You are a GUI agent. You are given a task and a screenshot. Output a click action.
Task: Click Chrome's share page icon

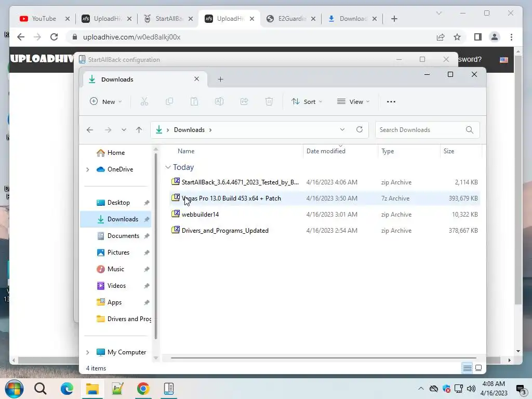(x=441, y=37)
